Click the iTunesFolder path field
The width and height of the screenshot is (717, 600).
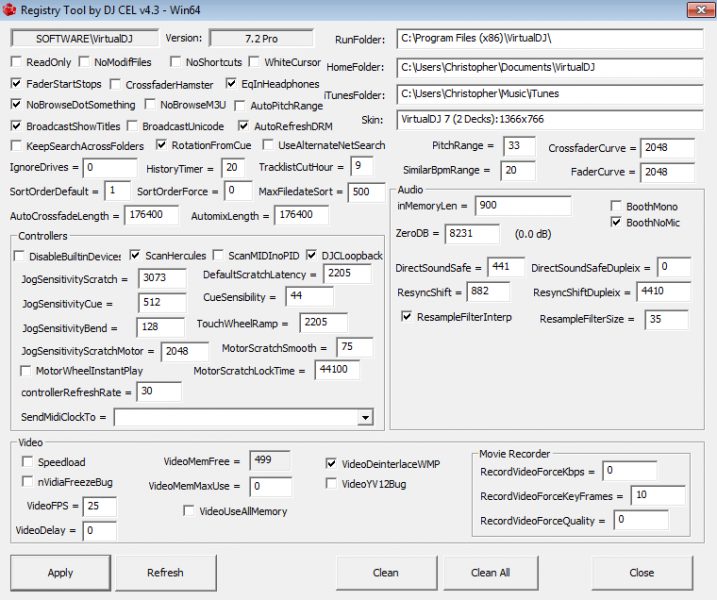tap(550, 94)
